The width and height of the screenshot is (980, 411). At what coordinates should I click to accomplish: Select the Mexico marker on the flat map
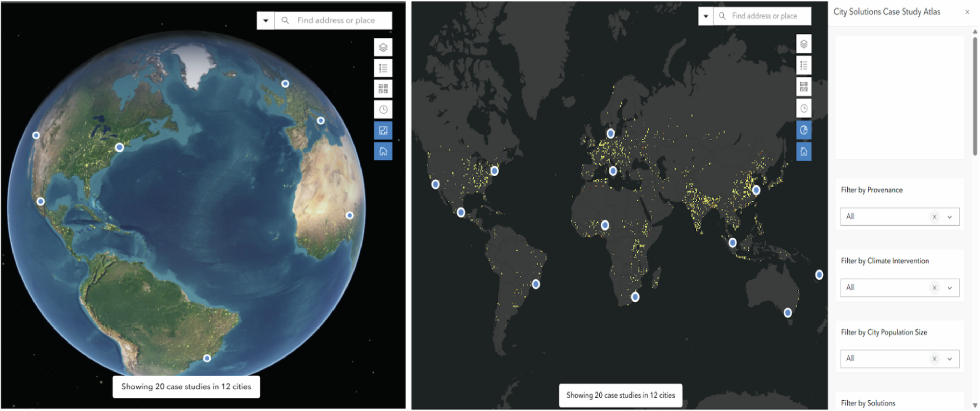tap(461, 213)
